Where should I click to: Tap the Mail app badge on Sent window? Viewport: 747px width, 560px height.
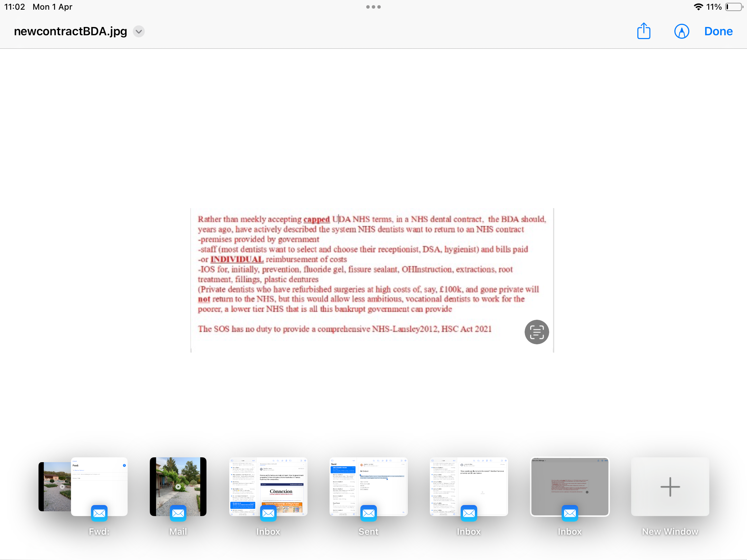point(368,513)
